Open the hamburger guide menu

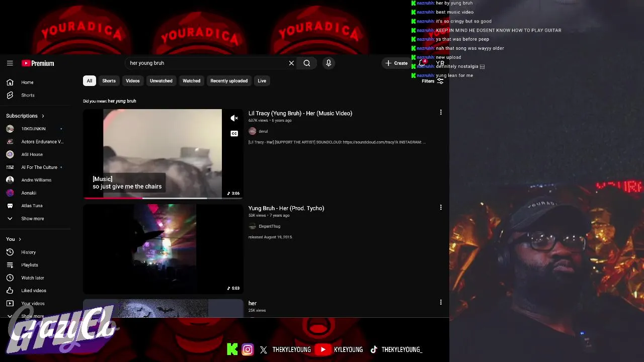10,63
